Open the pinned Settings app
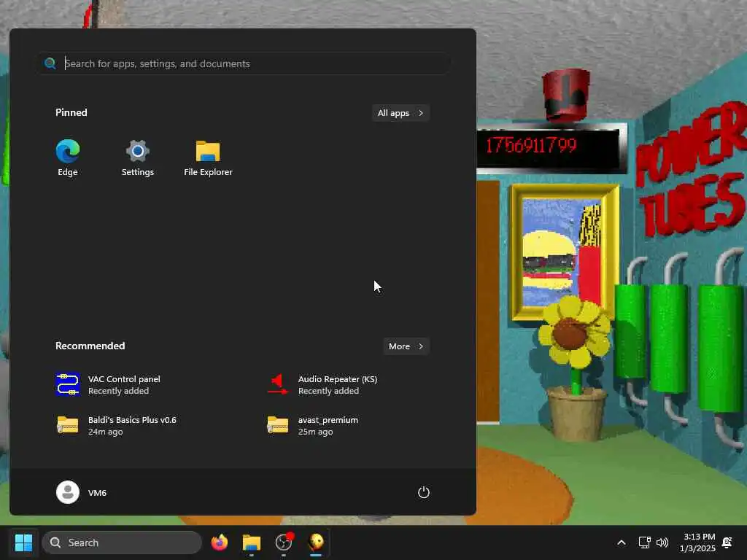This screenshot has width=747, height=560. click(x=138, y=158)
